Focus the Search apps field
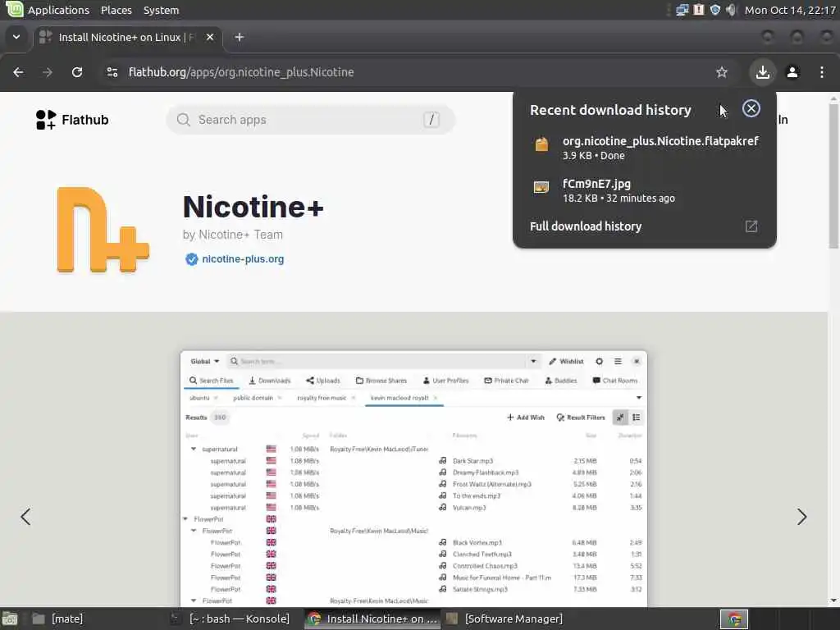The width and height of the screenshot is (840, 630). pos(311,120)
